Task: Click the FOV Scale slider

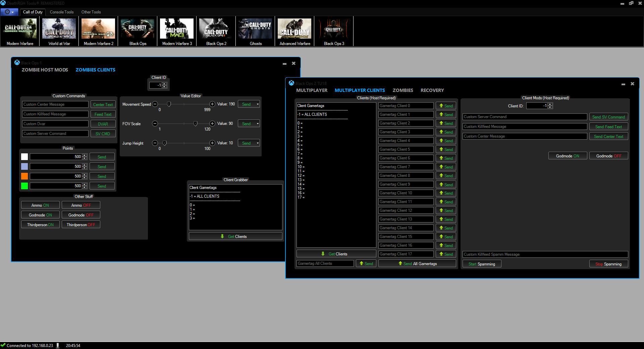Action: coord(183,124)
